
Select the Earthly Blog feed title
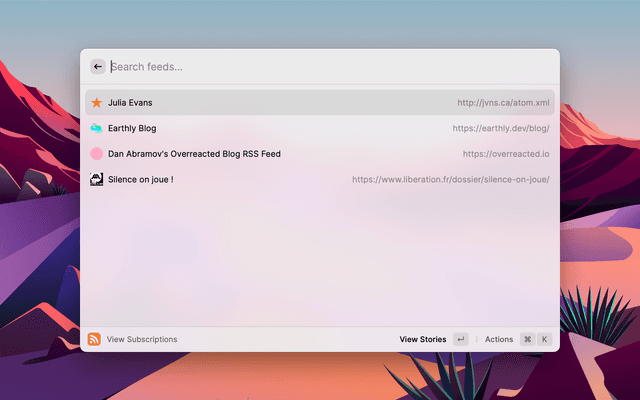pyautogui.click(x=132, y=128)
